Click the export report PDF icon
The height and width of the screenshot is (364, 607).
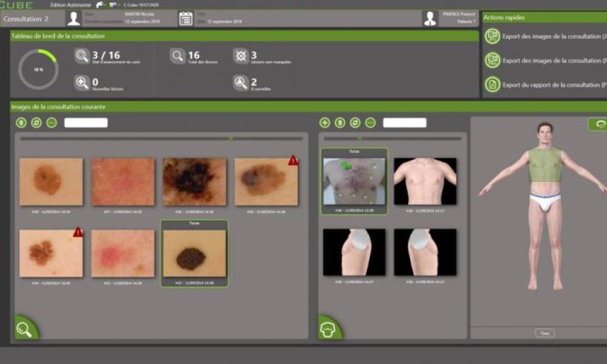(x=492, y=84)
